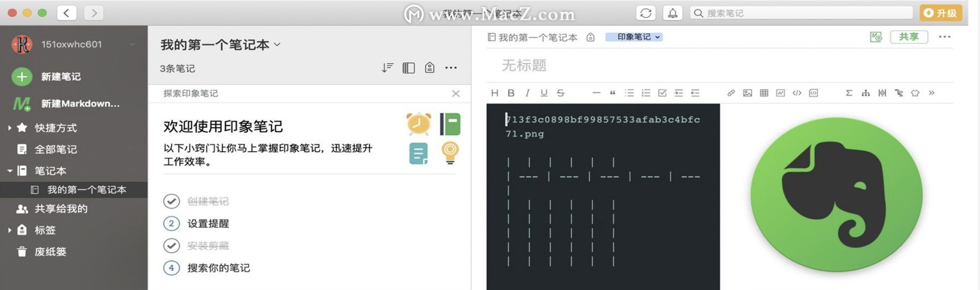Open note more options ellipsis
This screenshot has height=290, width=980.
click(x=944, y=37)
